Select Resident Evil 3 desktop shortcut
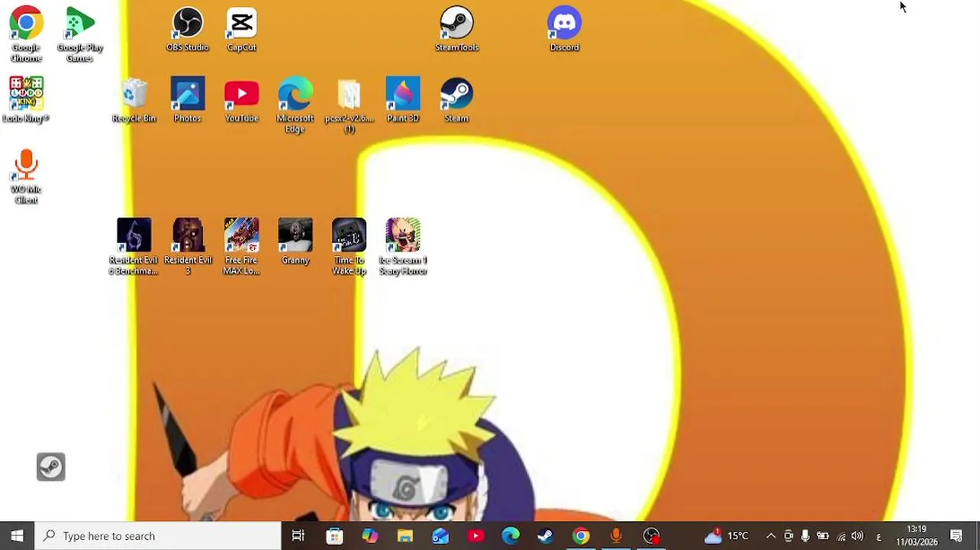Screen dimensions: 980x550 (x=188, y=247)
